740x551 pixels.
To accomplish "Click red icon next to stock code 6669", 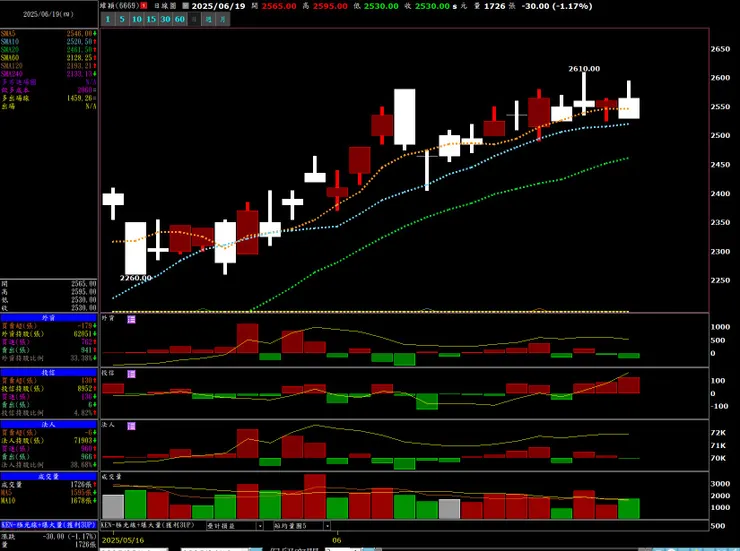I will click(143, 6).
